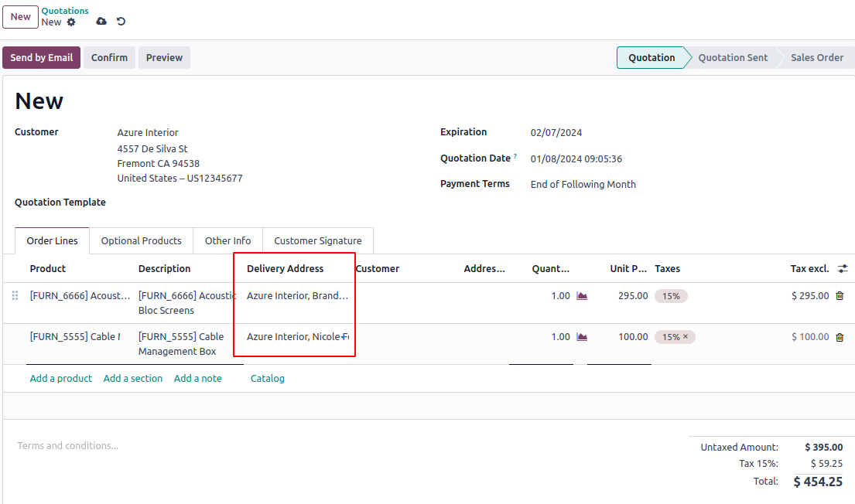Add a note to order lines
Screen dimensions: 855x504
click(x=198, y=378)
